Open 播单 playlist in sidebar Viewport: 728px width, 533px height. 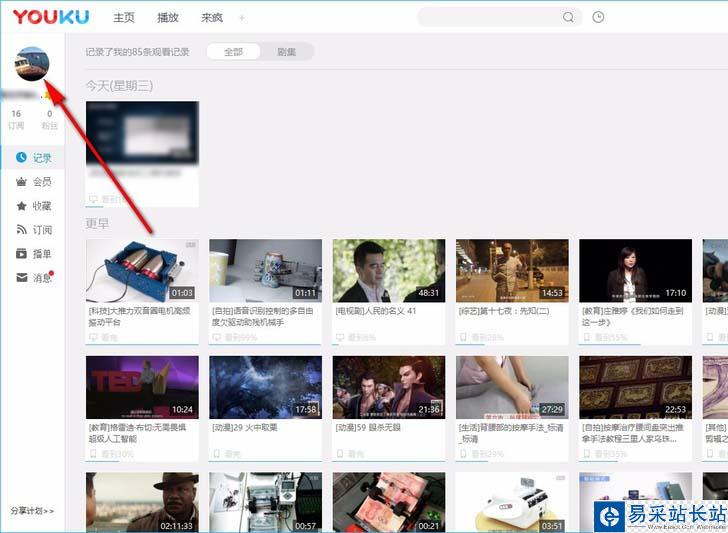coord(32,254)
